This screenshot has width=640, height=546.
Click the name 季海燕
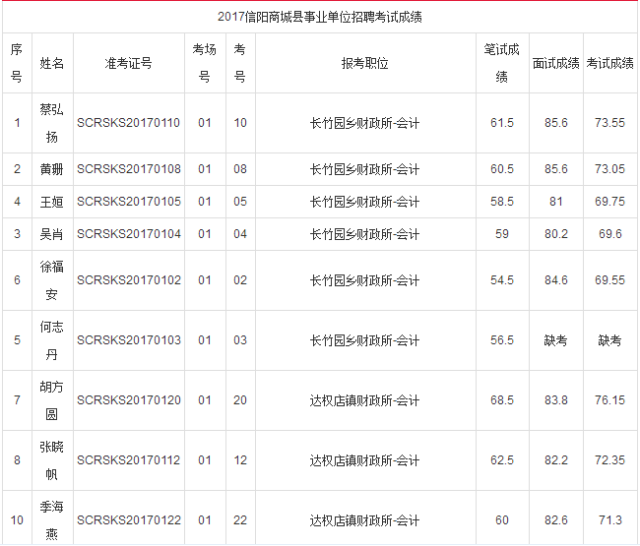pyautogui.click(x=52, y=520)
